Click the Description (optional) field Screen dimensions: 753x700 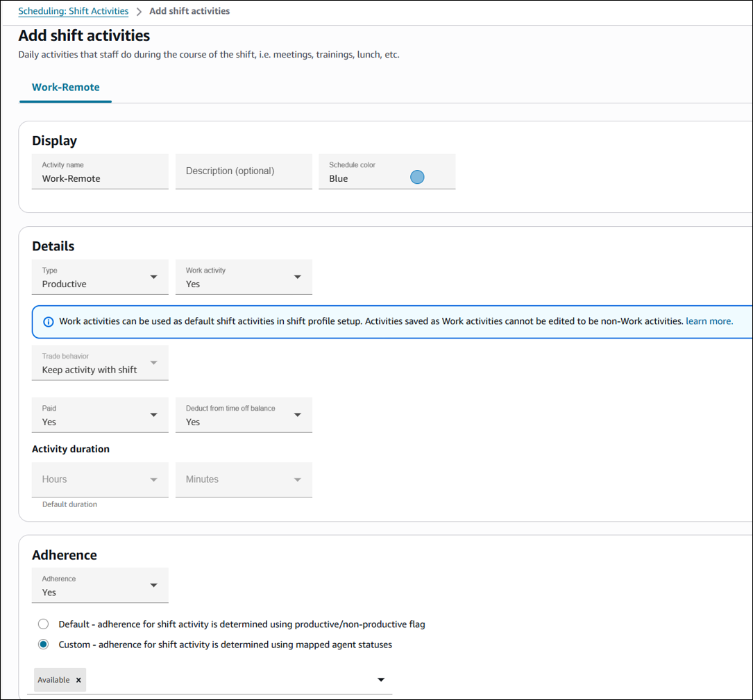pyautogui.click(x=244, y=171)
